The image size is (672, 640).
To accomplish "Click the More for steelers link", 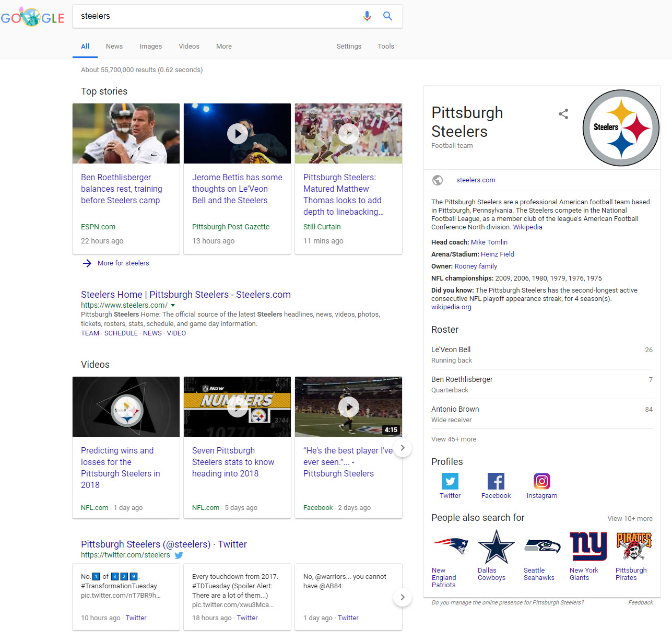I will pos(123,263).
